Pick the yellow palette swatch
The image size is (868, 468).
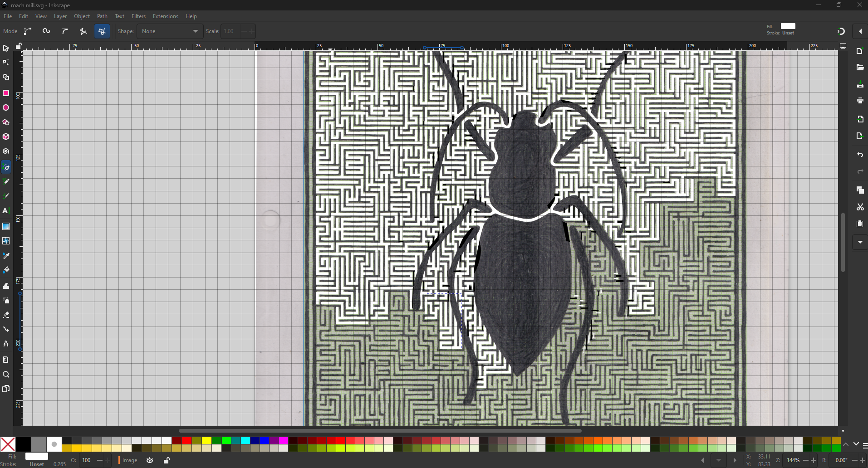tap(206, 441)
